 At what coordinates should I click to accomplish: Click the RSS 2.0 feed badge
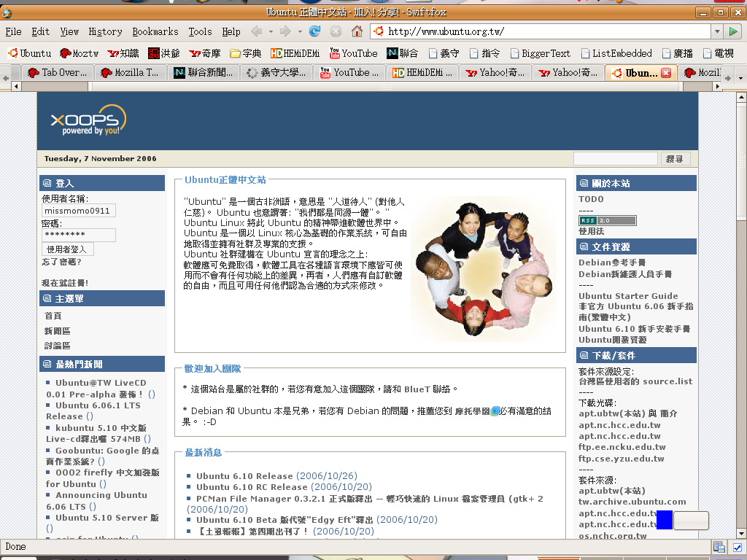(x=607, y=220)
